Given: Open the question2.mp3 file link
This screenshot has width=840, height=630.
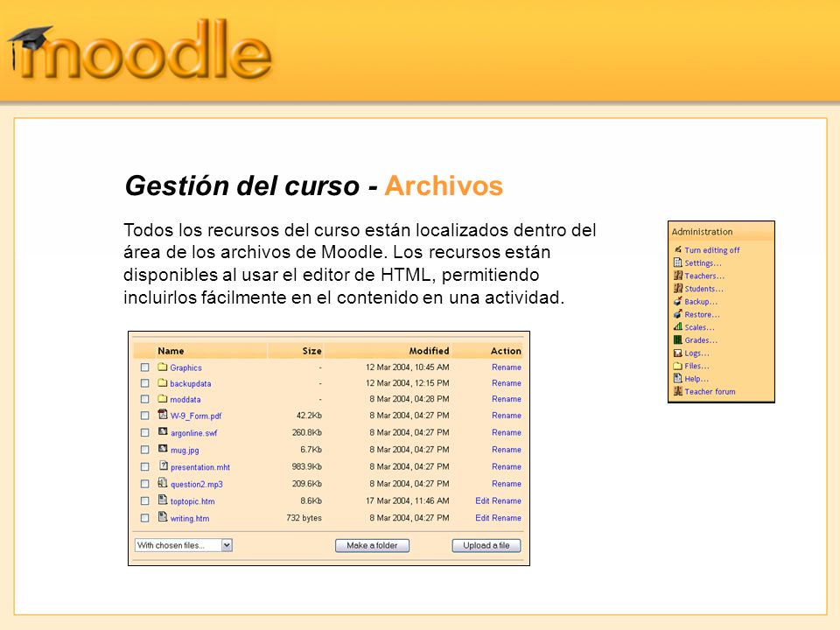Looking at the screenshot, I should pyautogui.click(x=197, y=484).
